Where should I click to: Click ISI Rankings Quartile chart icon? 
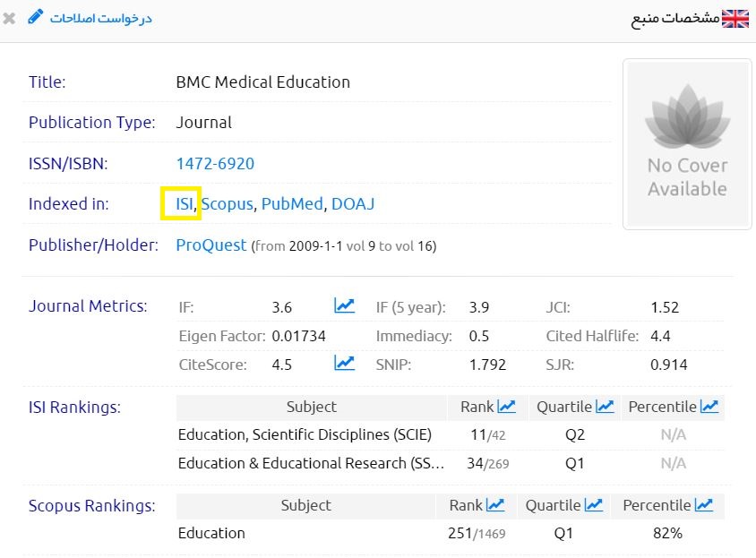click(x=605, y=407)
